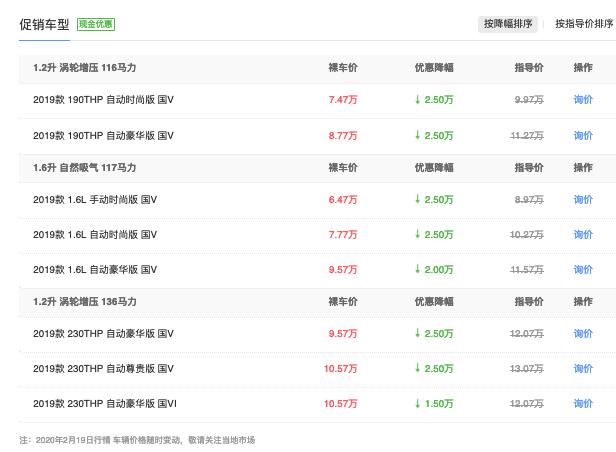Click the 现金优惠 green tag
The width and height of the screenshot is (616, 452).
[x=96, y=24]
